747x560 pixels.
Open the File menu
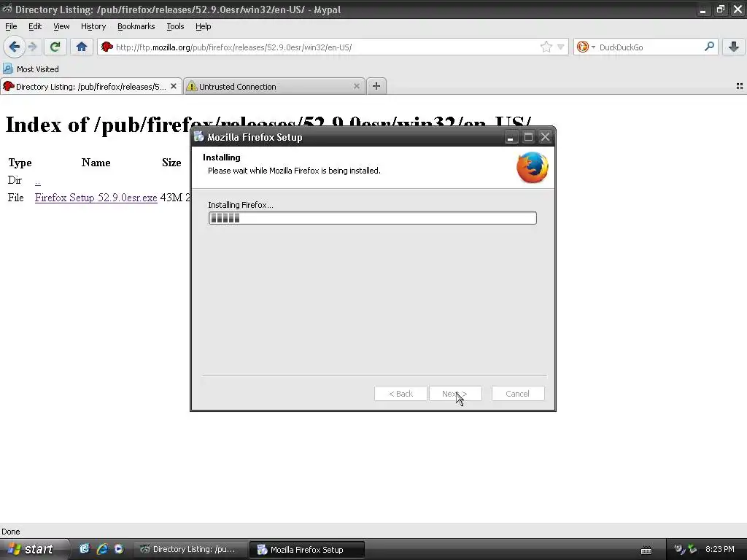(x=11, y=26)
